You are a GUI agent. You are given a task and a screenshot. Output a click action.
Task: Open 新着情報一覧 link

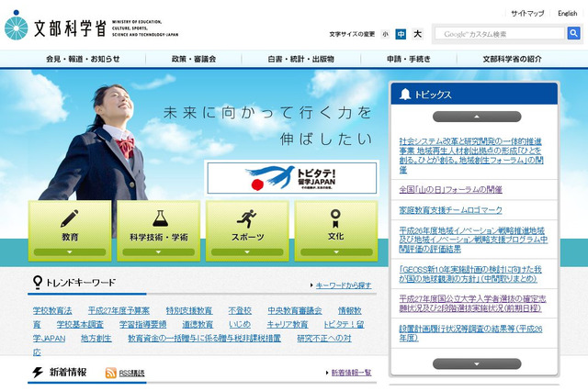coord(351,373)
